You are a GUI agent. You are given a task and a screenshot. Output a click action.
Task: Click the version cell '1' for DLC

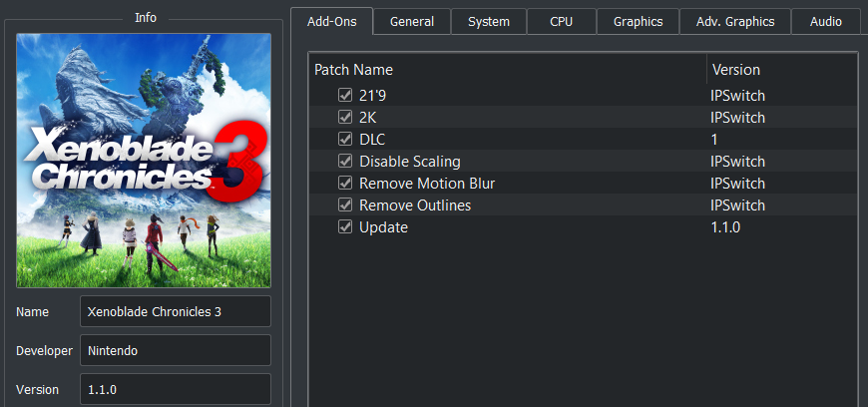[714, 140]
